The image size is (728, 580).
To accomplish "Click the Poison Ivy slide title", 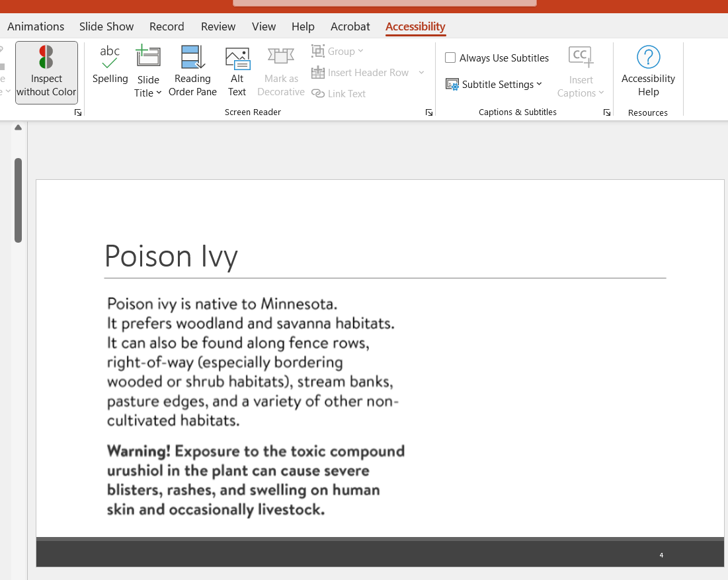I will pos(171,256).
